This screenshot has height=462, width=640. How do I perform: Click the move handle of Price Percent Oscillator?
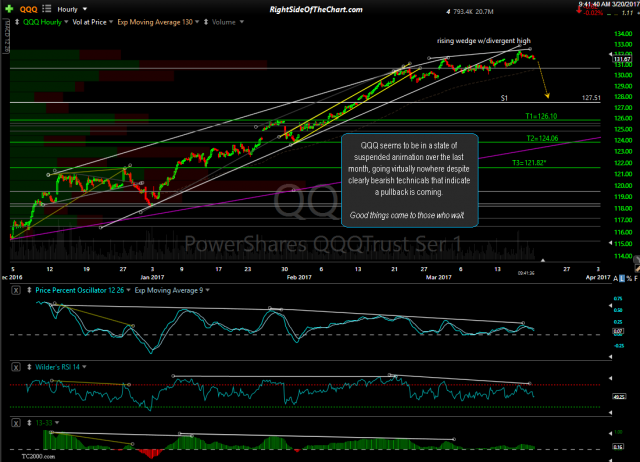(x=29, y=291)
